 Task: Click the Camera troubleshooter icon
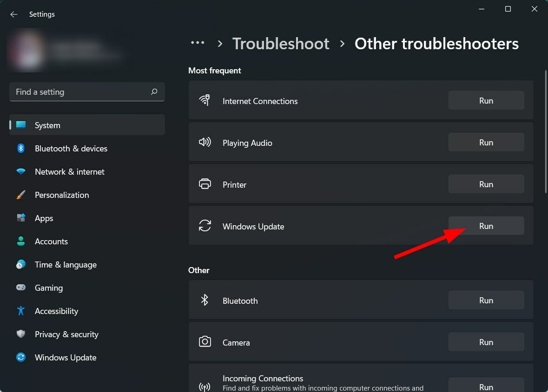[x=205, y=342]
